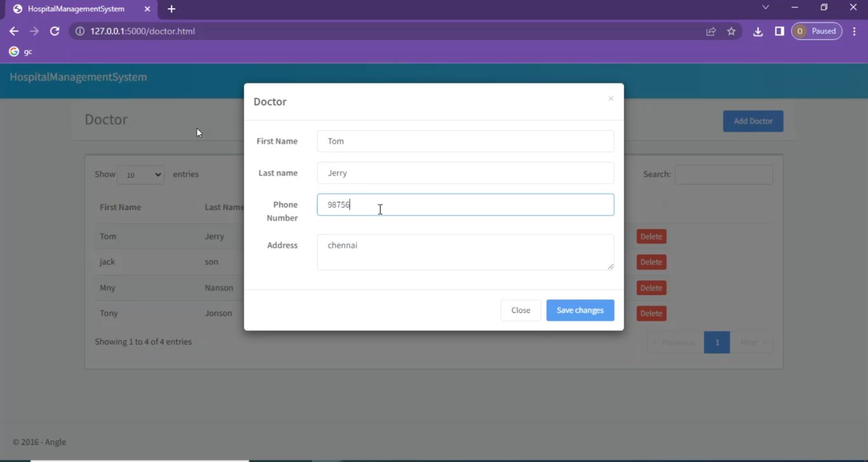The image size is (868, 462).
Task: Bookmark this page with the star icon
Action: point(731,31)
